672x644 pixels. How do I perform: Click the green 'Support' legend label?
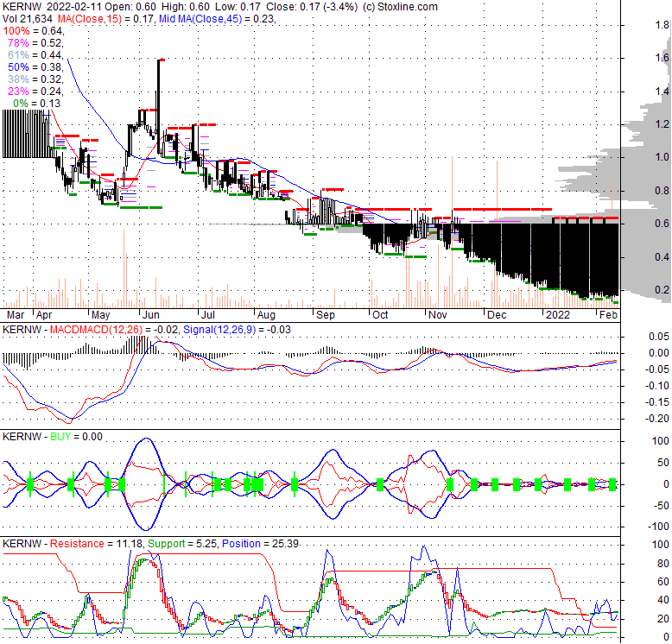167,544
